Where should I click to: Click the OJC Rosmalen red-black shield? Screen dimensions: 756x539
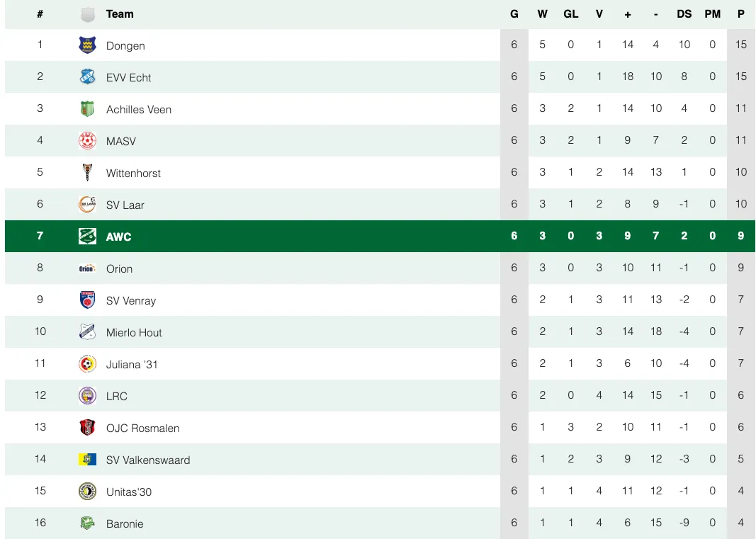(x=87, y=427)
